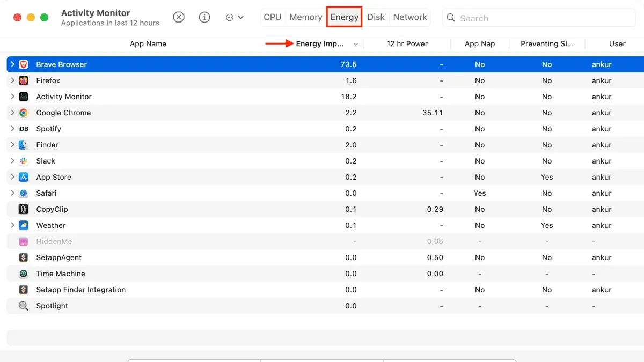Sort by Preventing Sleep column header
Image resolution: width=644 pixels, height=362 pixels.
pos(547,44)
